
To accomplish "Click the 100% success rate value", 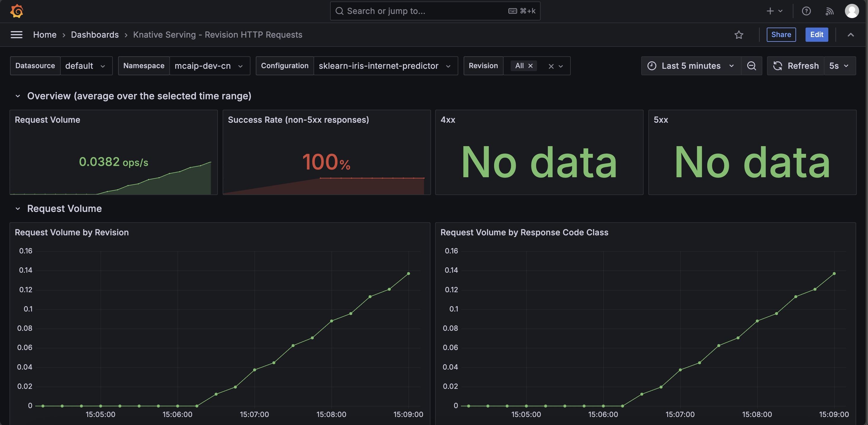I will tap(326, 162).
